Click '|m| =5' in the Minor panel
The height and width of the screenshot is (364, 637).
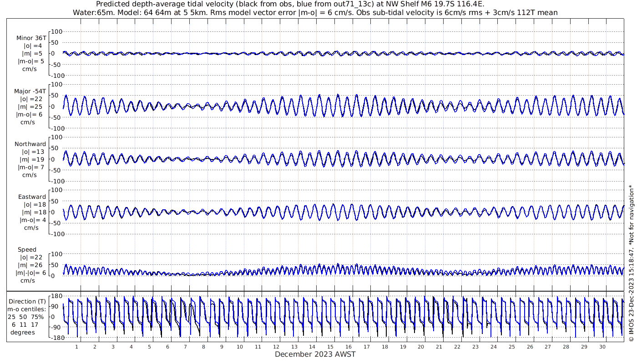pyautogui.click(x=33, y=53)
